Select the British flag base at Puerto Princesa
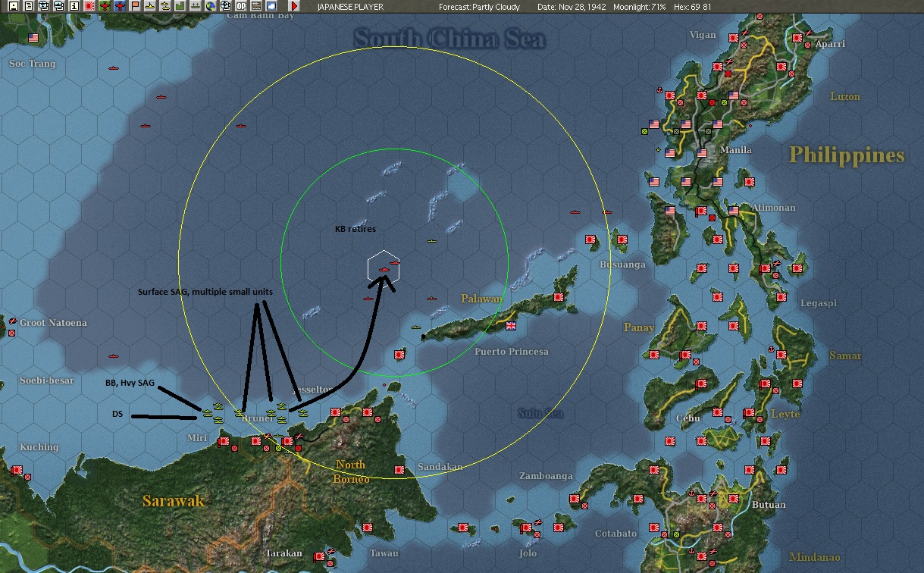The image size is (924, 573). (512, 326)
